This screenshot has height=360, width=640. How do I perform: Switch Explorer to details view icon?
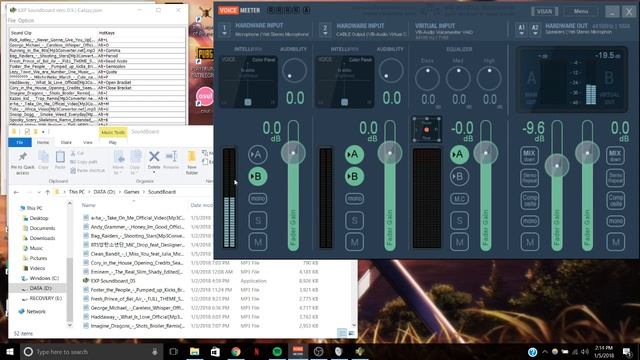[x=342, y=333]
